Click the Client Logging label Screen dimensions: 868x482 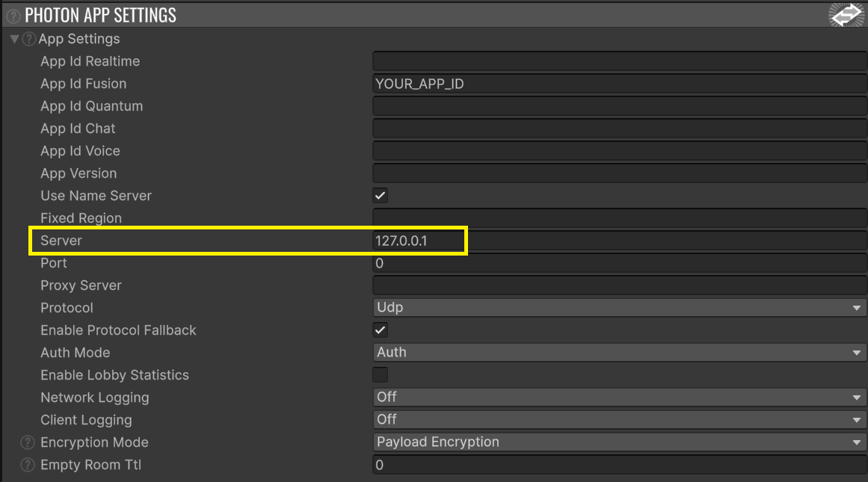[x=87, y=420]
